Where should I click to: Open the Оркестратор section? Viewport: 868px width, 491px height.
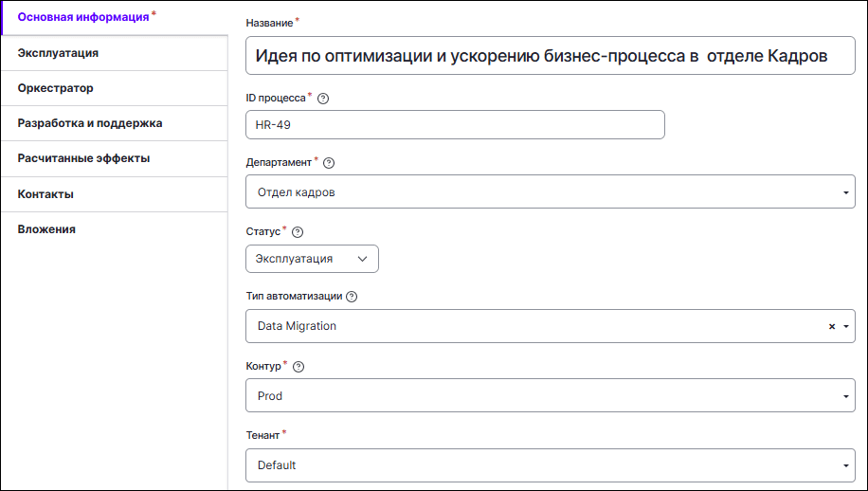(55, 88)
